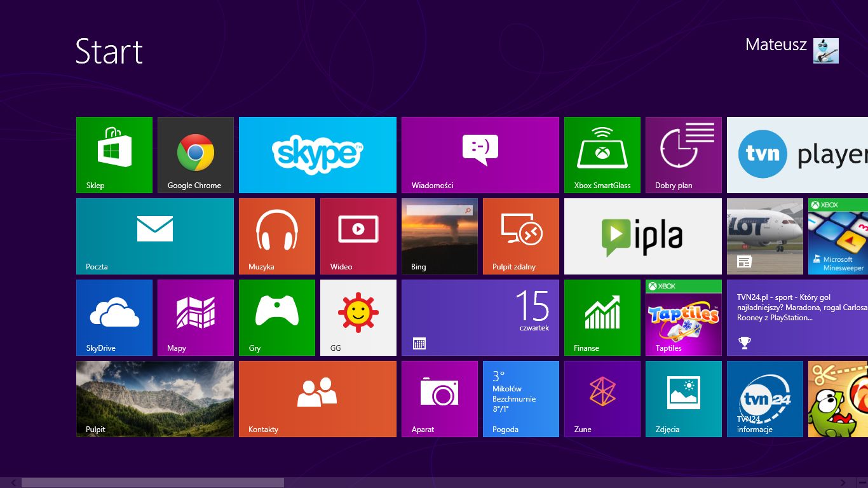Open the Zdjęcia photos tile
This screenshot has width=868, height=488.
[x=684, y=399]
